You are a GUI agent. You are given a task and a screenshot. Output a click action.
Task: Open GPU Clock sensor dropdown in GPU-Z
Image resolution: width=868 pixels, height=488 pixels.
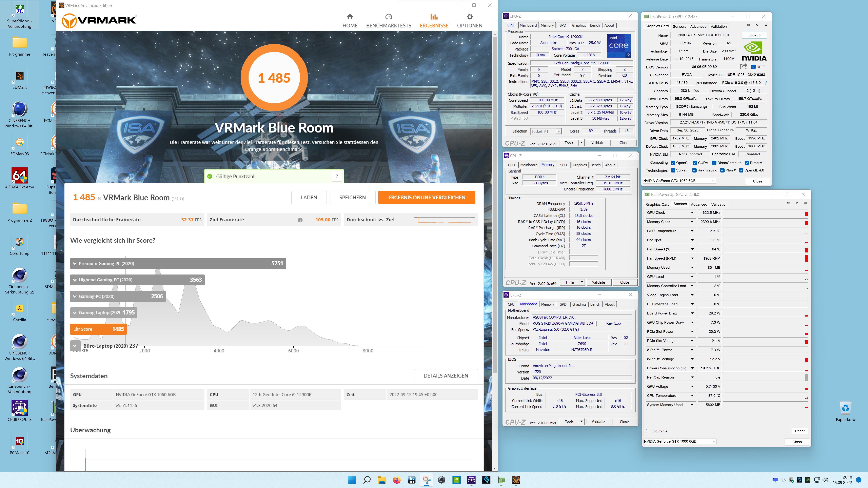pyautogui.click(x=692, y=212)
